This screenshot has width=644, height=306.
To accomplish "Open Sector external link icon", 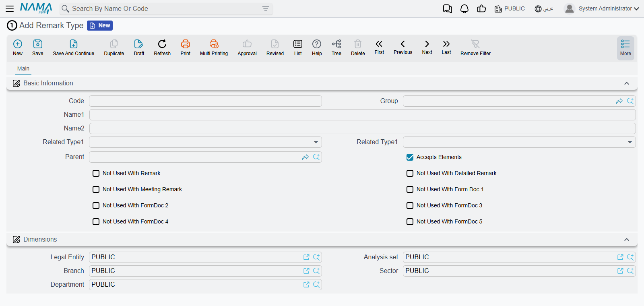I will coord(620,271).
